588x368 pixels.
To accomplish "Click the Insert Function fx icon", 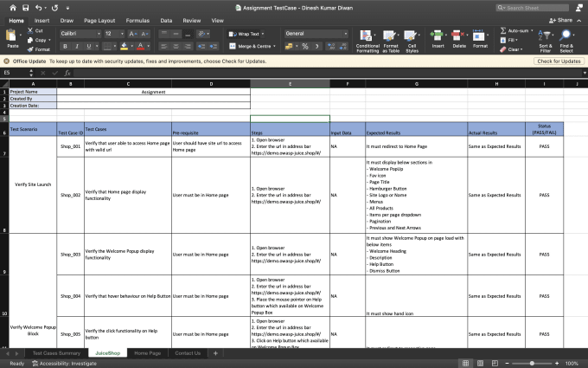I will 67,73.
